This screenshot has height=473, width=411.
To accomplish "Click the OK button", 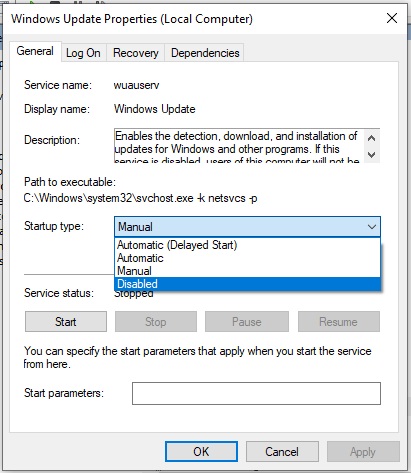I will pyautogui.click(x=201, y=452).
